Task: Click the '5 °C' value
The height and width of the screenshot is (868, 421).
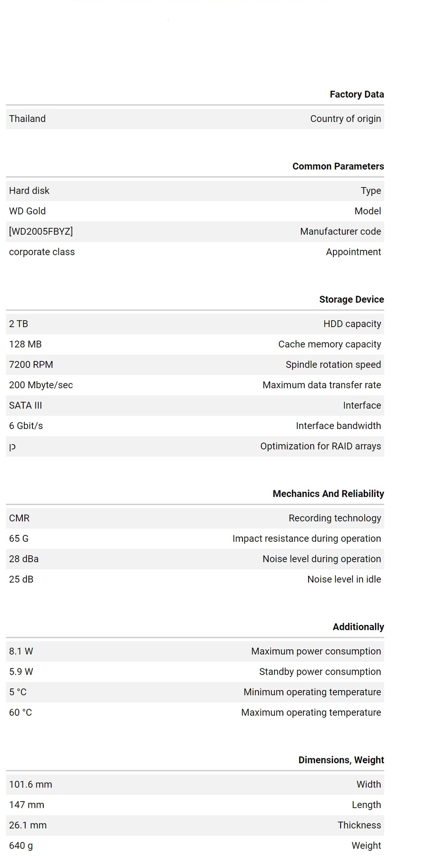Action: pos(18,692)
